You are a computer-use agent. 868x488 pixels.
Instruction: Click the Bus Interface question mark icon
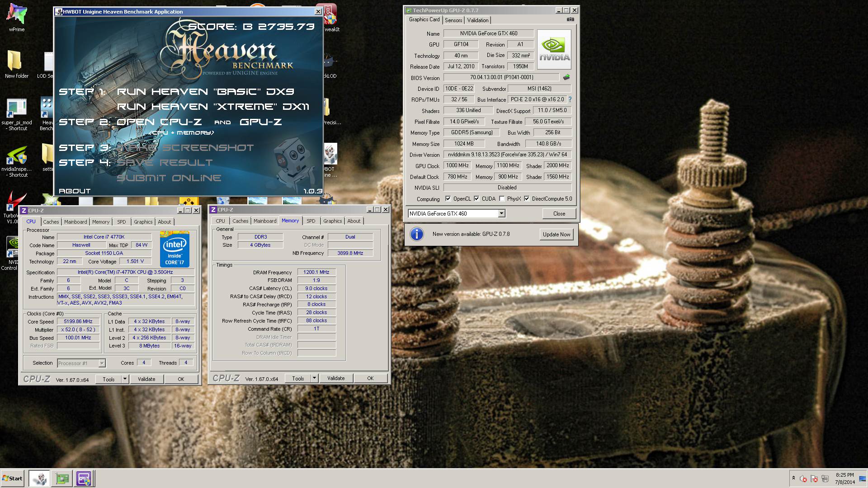(570, 99)
